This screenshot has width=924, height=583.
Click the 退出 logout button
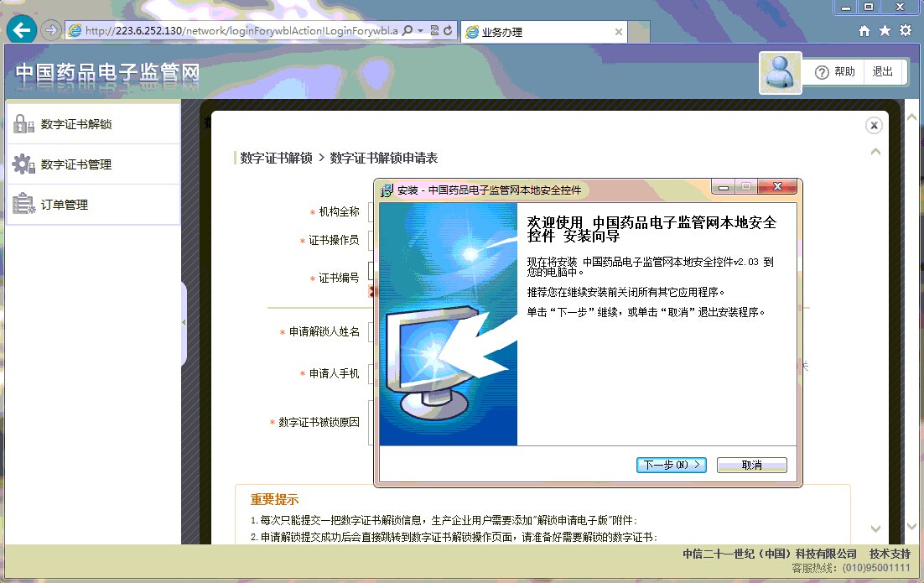point(883,72)
